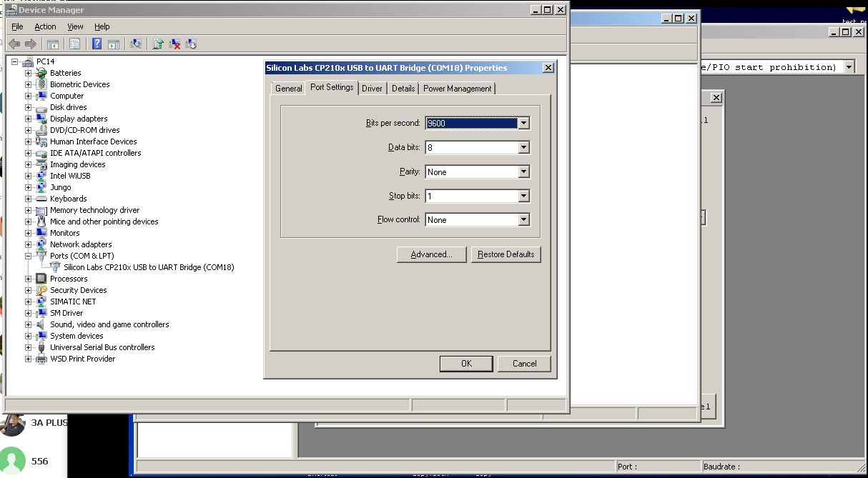This screenshot has height=478, width=868.
Task: Open the Bits per second dropdown
Action: 523,123
